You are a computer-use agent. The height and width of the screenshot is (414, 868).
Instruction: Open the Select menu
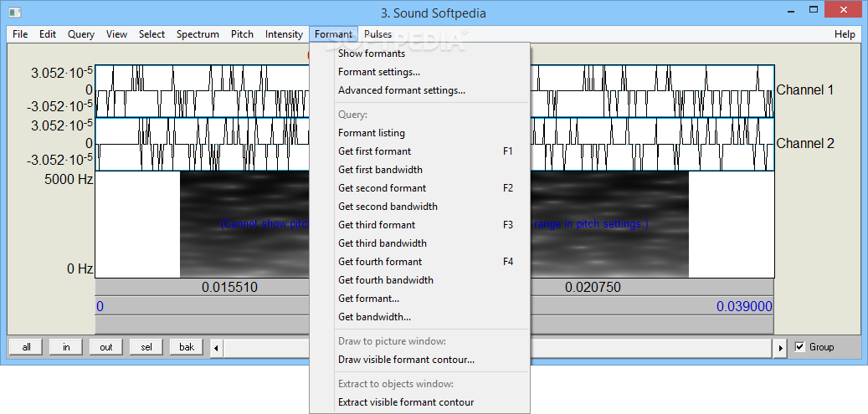click(x=152, y=34)
